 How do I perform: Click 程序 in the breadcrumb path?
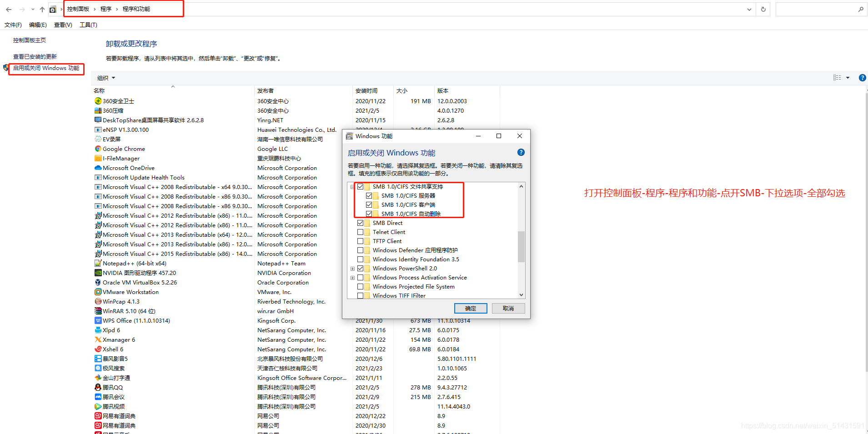click(x=106, y=9)
